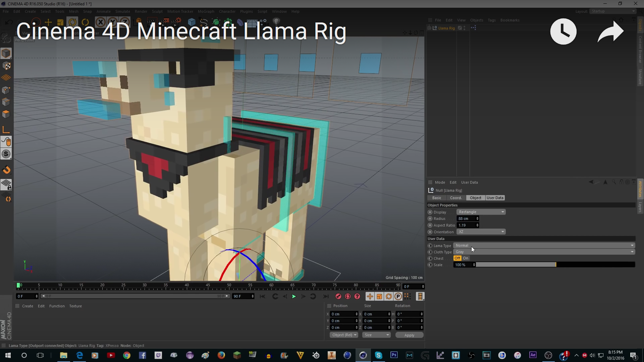644x362 pixels.
Task: Open Objects manager Tags menu
Action: (492, 20)
